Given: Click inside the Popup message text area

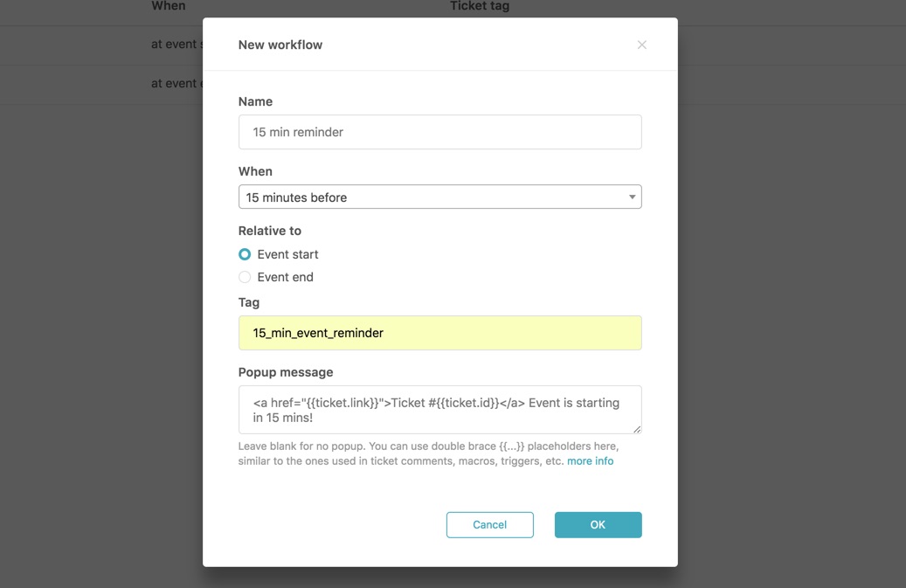Looking at the screenshot, I should (x=439, y=410).
